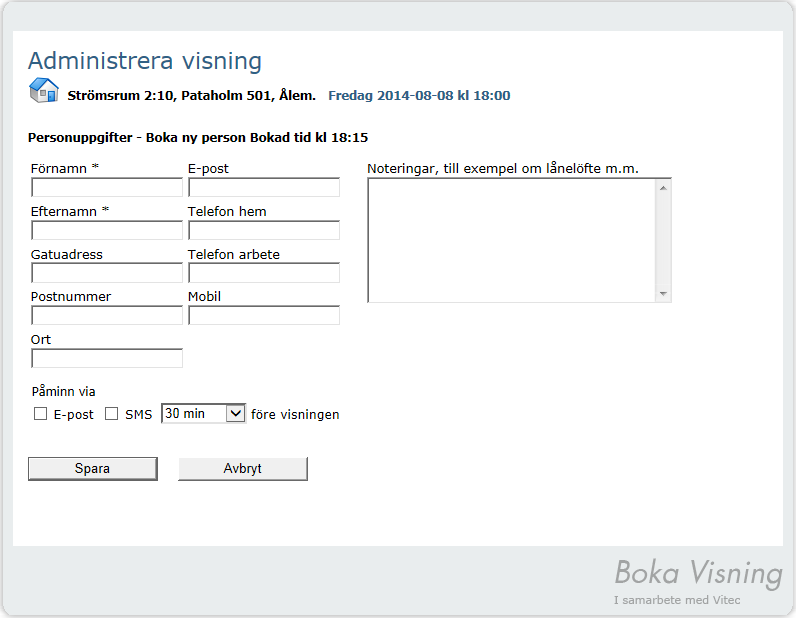The width and height of the screenshot is (796, 618).
Task: Enable the E-post reminder checkbox
Action: click(x=41, y=414)
